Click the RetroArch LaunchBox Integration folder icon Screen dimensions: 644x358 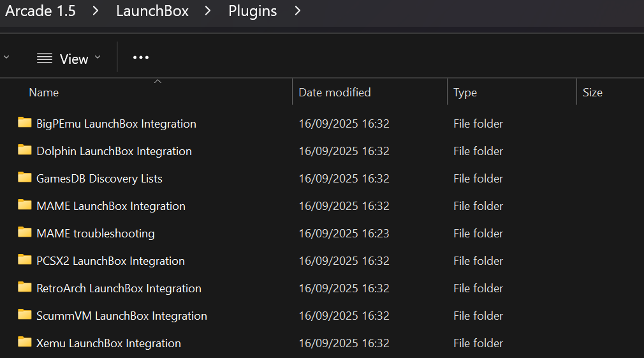pos(25,287)
